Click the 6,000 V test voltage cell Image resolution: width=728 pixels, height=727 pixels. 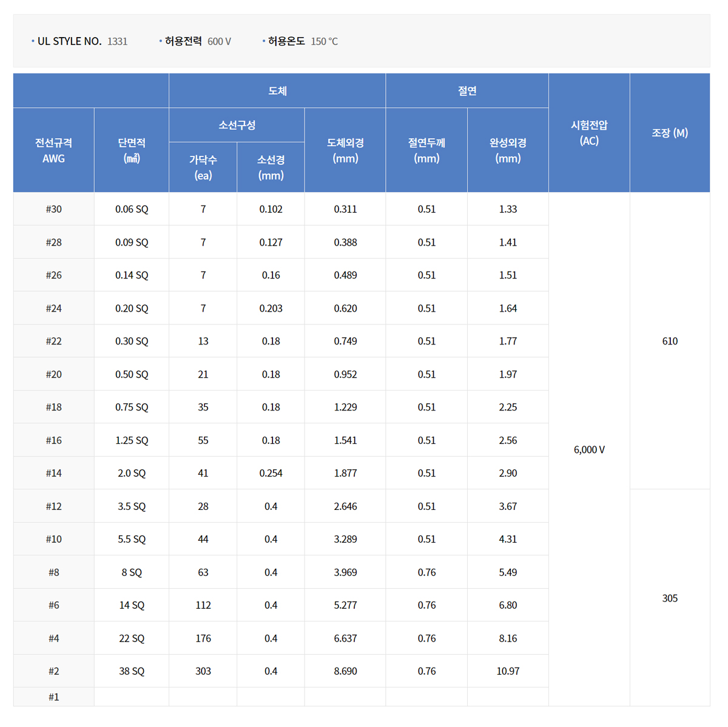[589, 449]
